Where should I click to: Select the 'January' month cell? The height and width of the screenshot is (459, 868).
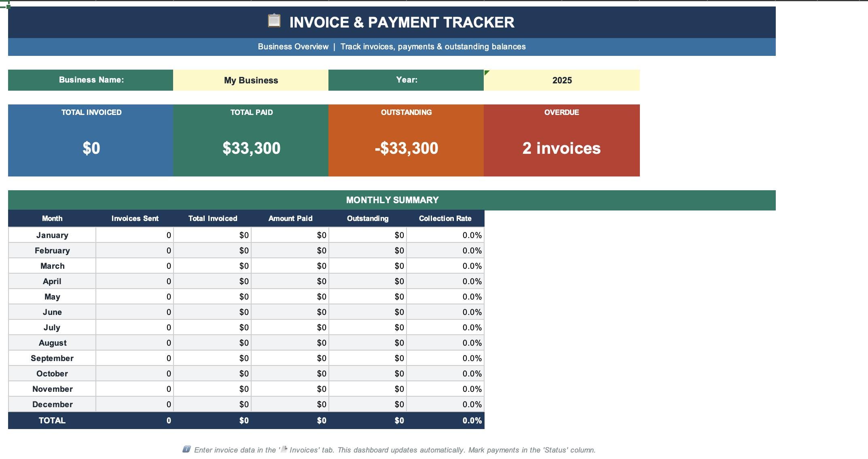pos(52,235)
